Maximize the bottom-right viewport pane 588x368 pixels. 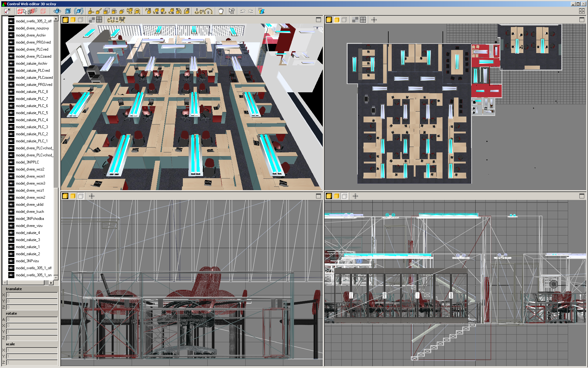point(582,196)
